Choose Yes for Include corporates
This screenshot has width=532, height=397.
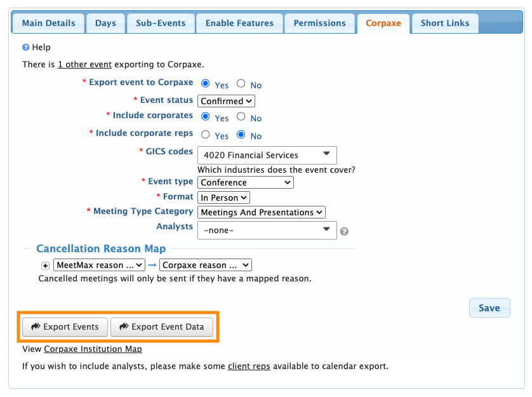point(205,116)
